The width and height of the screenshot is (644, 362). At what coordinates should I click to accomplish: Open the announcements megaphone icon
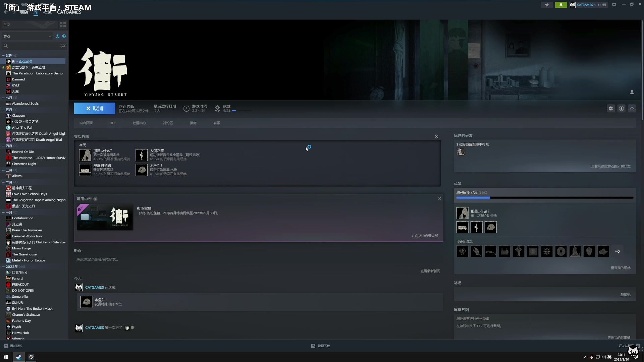coord(547,5)
